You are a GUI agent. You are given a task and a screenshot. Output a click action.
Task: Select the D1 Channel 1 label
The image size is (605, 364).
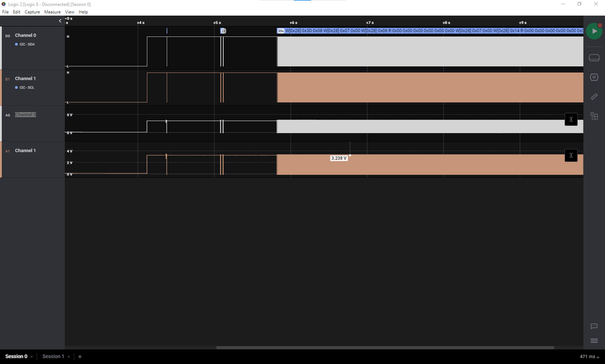pyautogui.click(x=25, y=78)
